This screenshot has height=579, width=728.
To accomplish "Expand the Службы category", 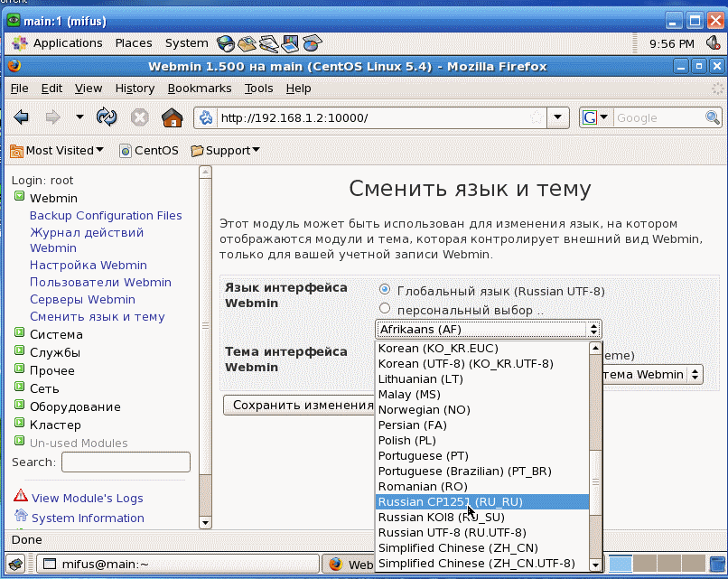I will click(20, 350).
